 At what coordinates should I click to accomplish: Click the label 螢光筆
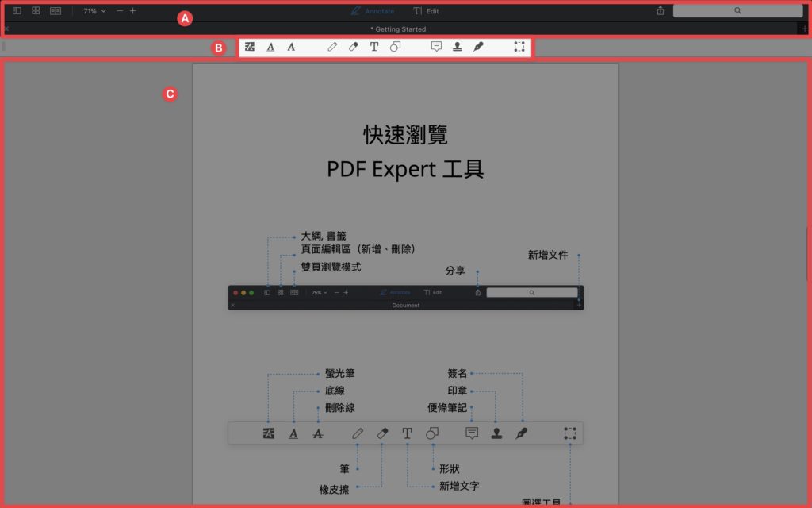click(x=339, y=373)
